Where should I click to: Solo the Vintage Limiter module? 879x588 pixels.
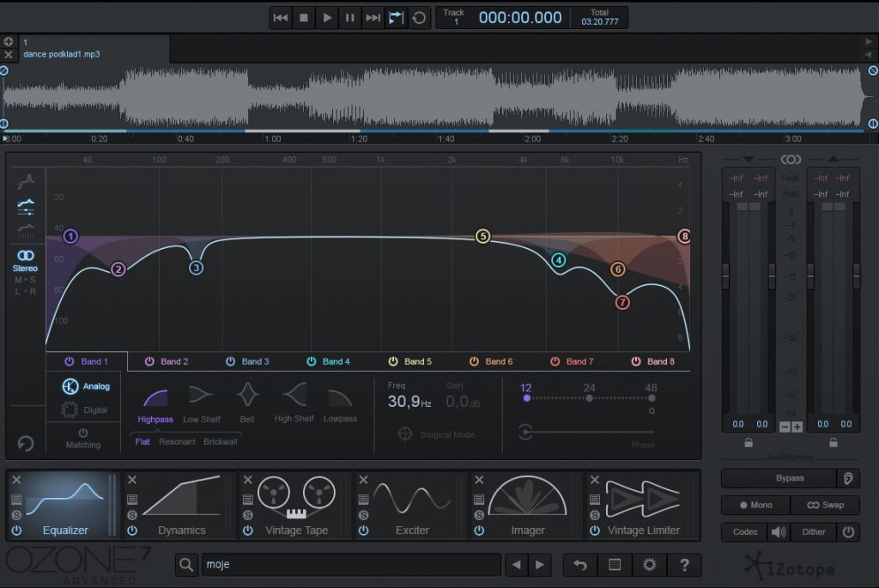pyautogui.click(x=595, y=514)
